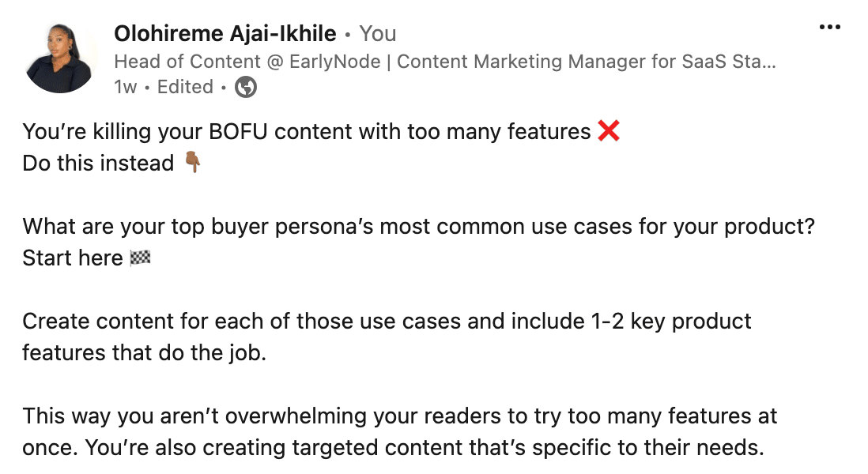Click the word BOFU in first line
This screenshot has width=868, height=474.
(x=238, y=132)
